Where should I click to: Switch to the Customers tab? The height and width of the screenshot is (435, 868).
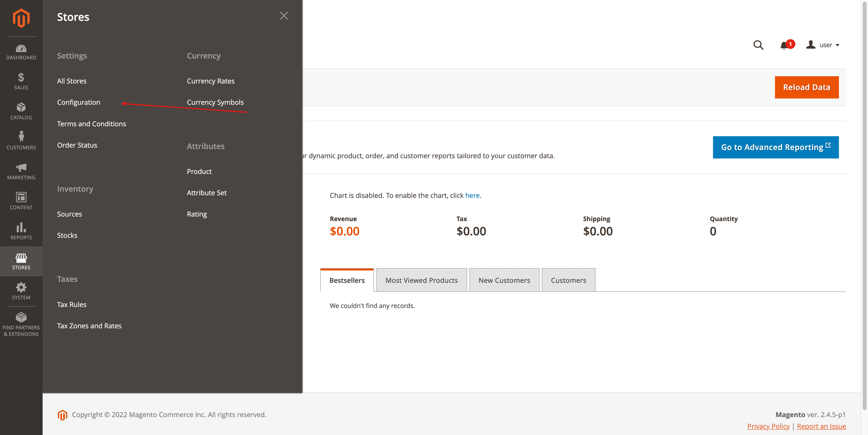click(568, 280)
